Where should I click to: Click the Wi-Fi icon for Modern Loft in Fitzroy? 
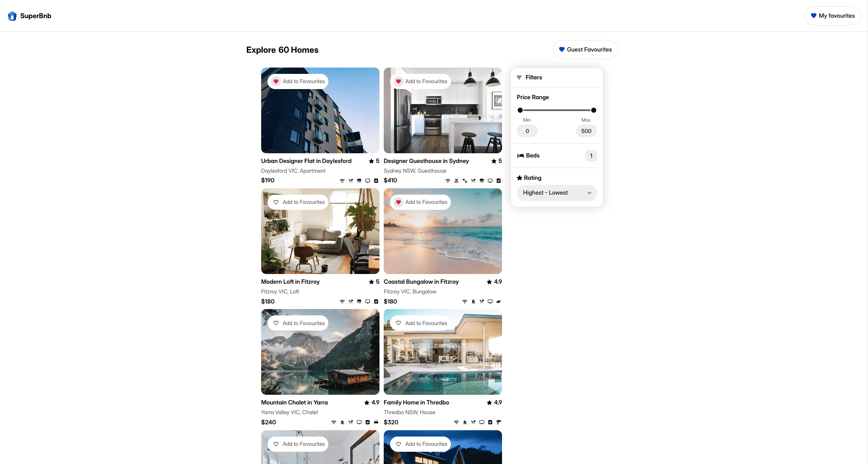pyautogui.click(x=342, y=301)
